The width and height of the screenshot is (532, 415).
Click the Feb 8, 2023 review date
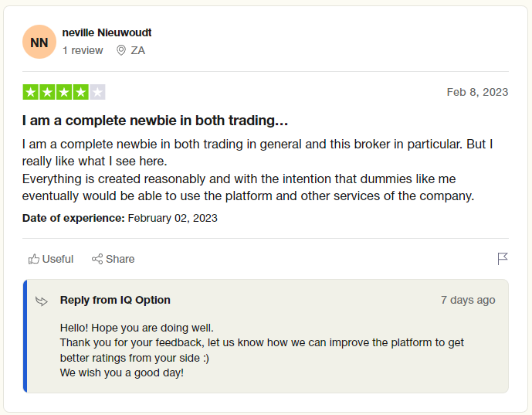(x=477, y=92)
